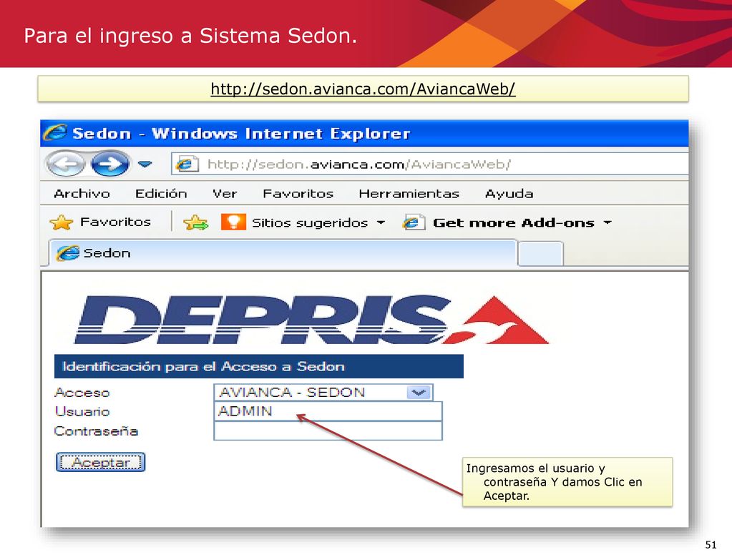Open the Ver menu
This screenshot has height=560, width=732.
point(225,193)
